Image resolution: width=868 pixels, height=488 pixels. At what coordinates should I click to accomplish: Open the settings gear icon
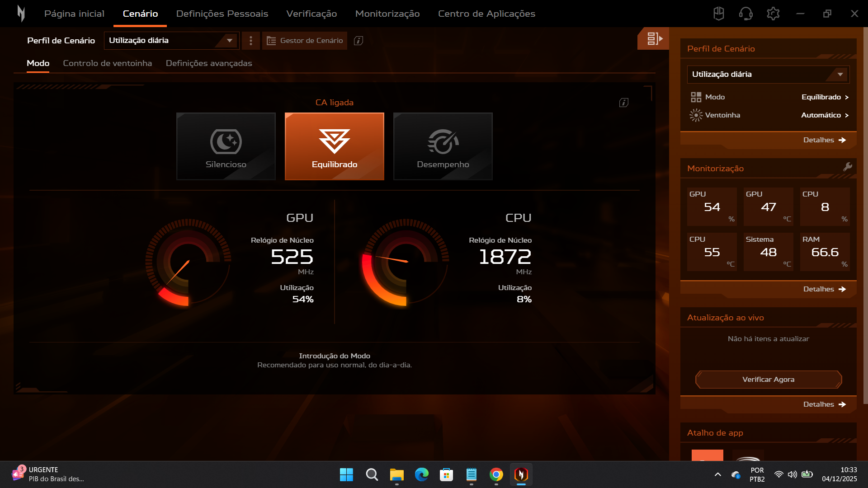pyautogui.click(x=773, y=14)
